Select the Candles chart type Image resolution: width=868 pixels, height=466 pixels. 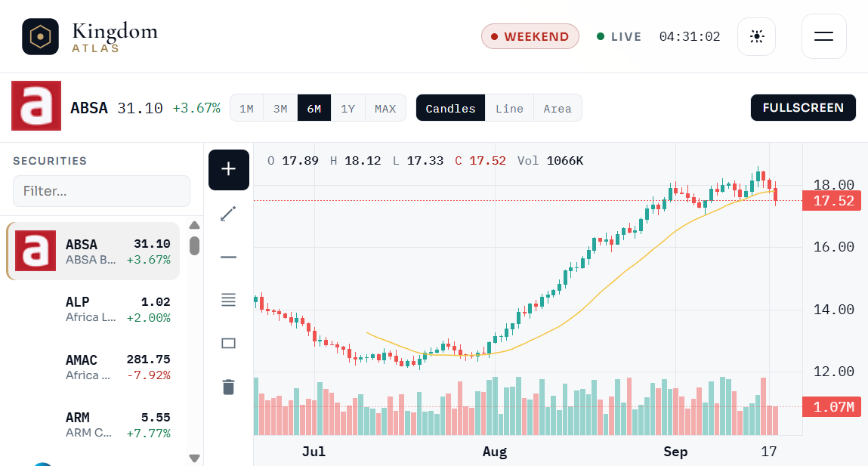point(450,108)
